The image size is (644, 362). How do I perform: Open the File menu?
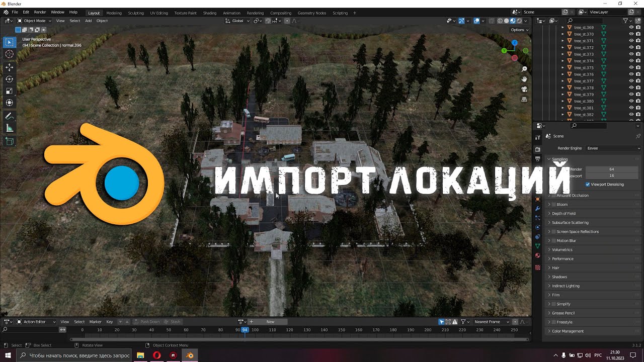tap(15, 12)
